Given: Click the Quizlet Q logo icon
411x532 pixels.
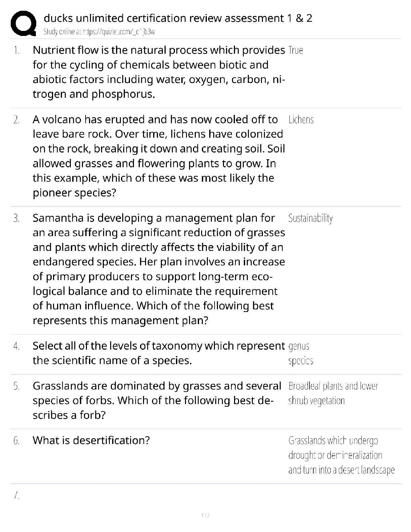Looking at the screenshot, I should (x=23, y=23).
